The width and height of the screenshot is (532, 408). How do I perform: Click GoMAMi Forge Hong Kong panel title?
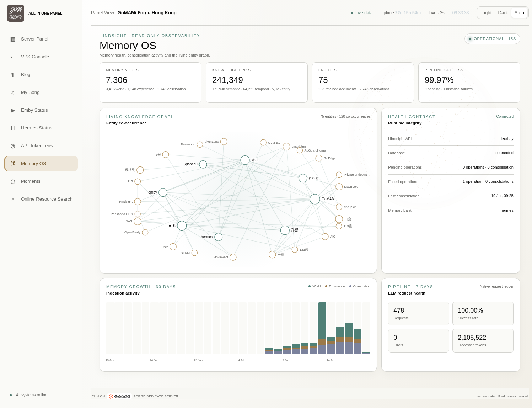pos(147,13)
